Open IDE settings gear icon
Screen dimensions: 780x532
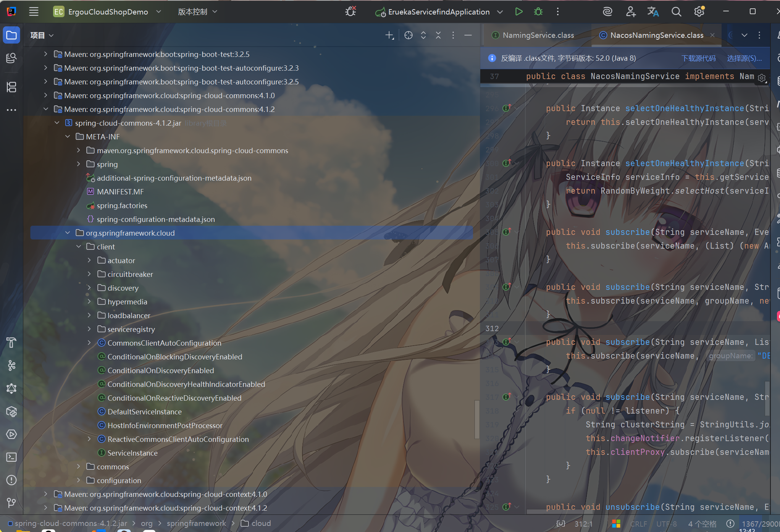click(699, 11)
